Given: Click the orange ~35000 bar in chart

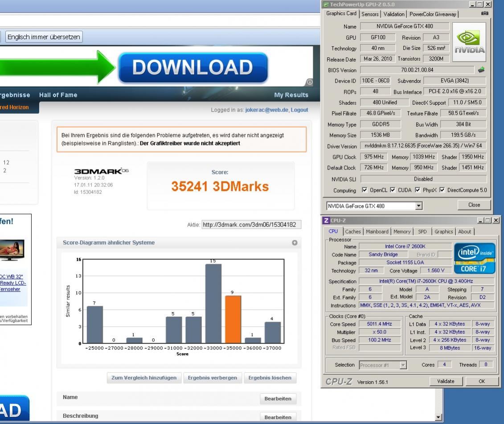Looking at the screenshot, I should pyautogui.click(x=233, y=319).
